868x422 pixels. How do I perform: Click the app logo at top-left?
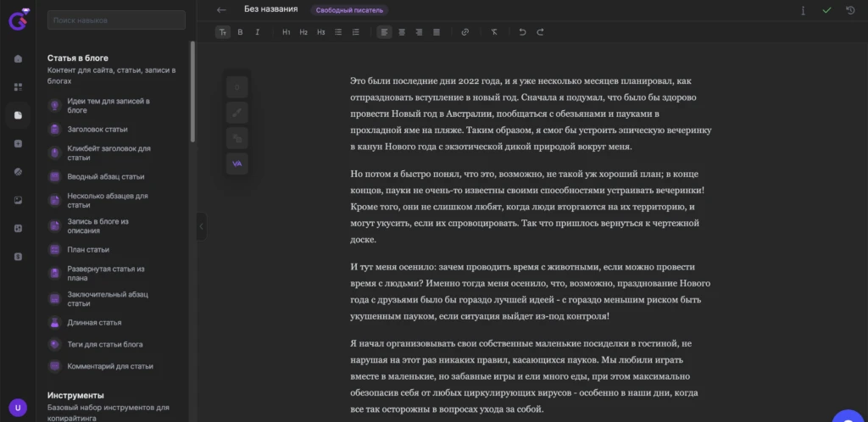(19, 19)
